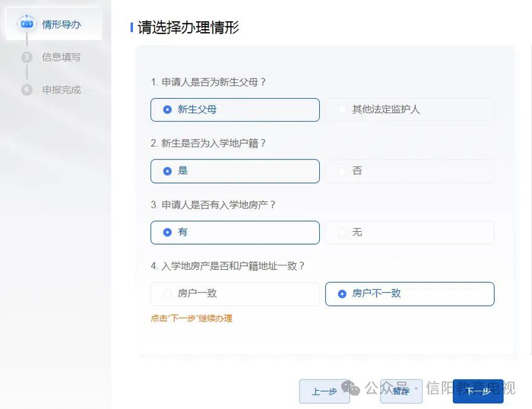
Task: Click the 暂存 button
Action: [401, 391]
